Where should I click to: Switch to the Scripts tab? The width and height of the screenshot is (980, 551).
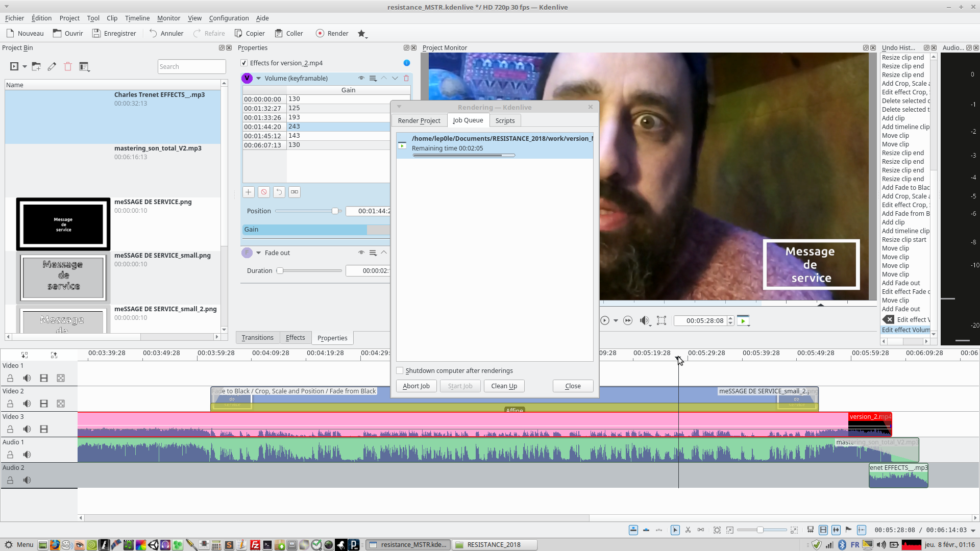pyautogui.click(x=505, y=120)
